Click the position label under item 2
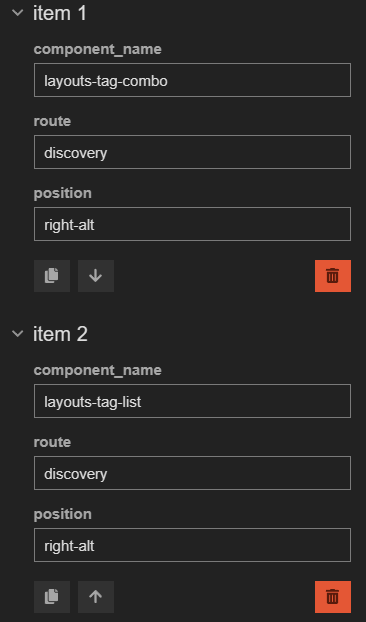The height and width of the screenshot is (622, 366). coord(63,514)
